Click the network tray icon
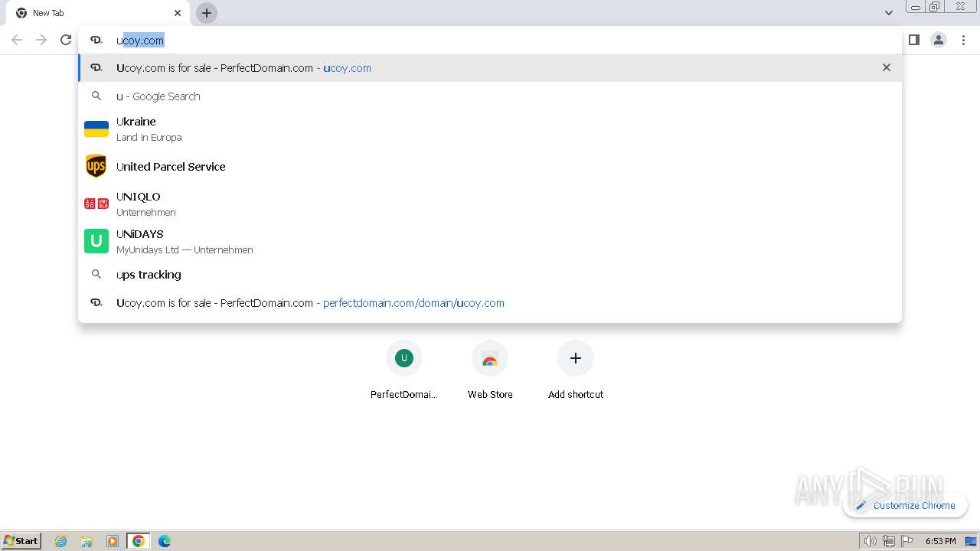This screenshot has height=551, width=980. click(888, 541)
